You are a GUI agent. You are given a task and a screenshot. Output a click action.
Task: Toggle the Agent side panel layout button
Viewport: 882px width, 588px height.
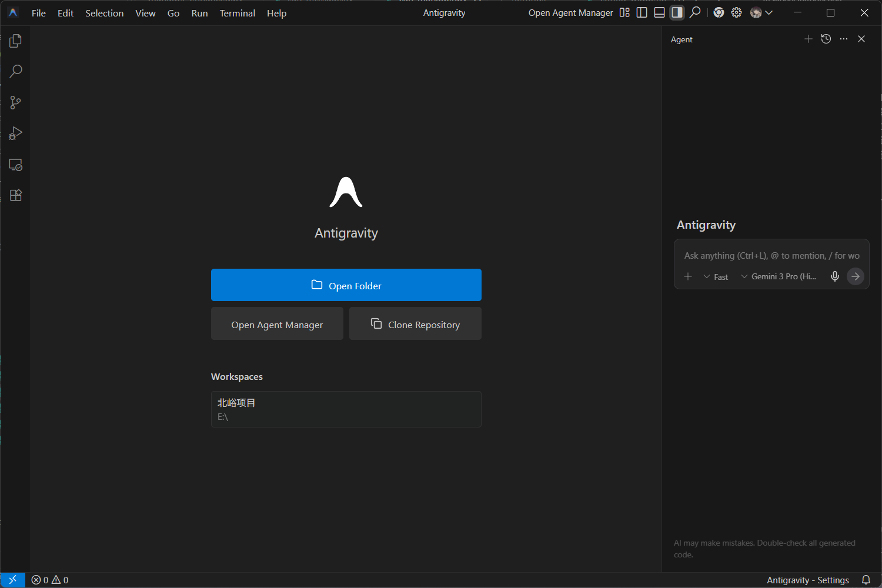[677, 12]
